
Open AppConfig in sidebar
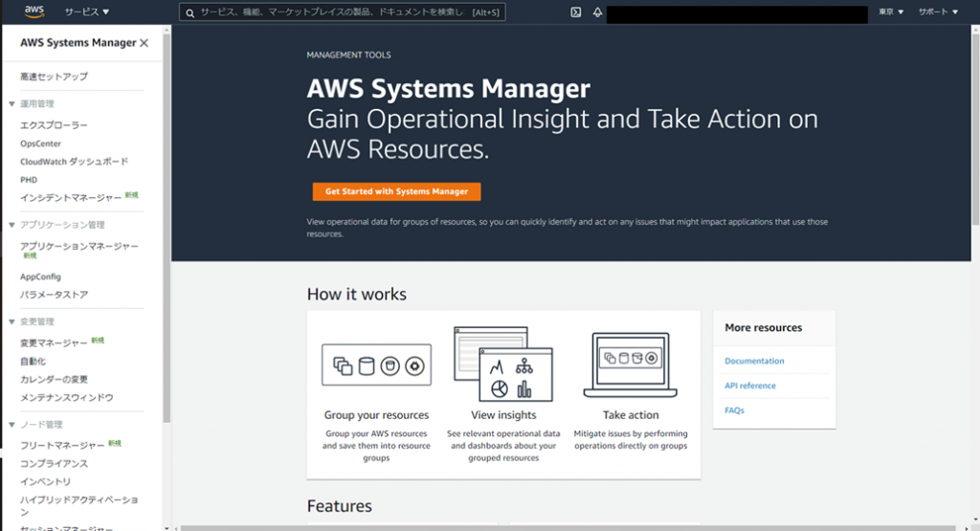tap(40, 277)
